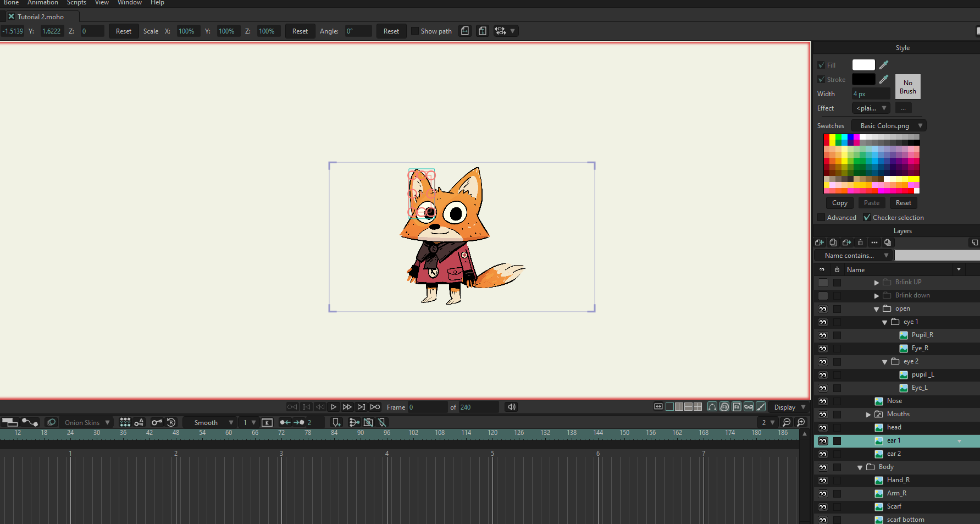The height and width of the screenshot is (524, 980).
Task: Click the Play button in playback controls
Action: coord(333,407)
